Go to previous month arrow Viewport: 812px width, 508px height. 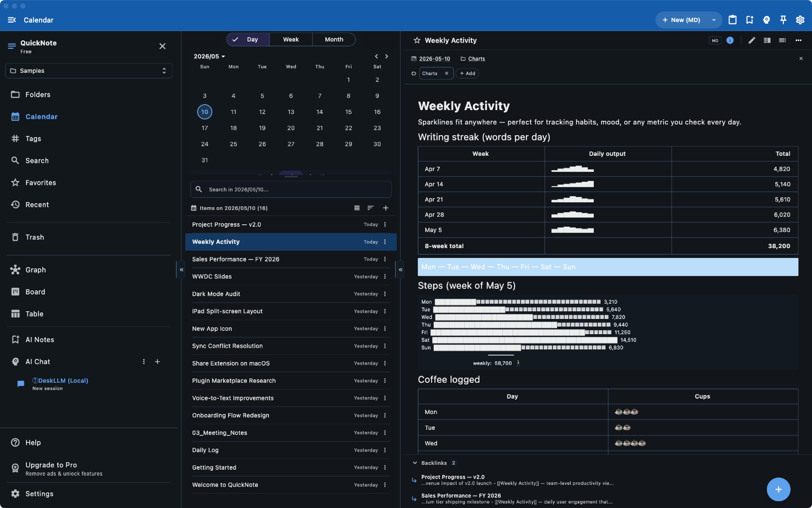pyautogui.click(x=376, y=56)
